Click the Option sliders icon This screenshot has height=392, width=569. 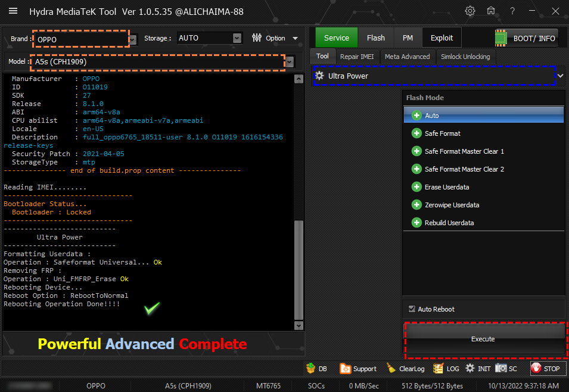coord(257,38)
